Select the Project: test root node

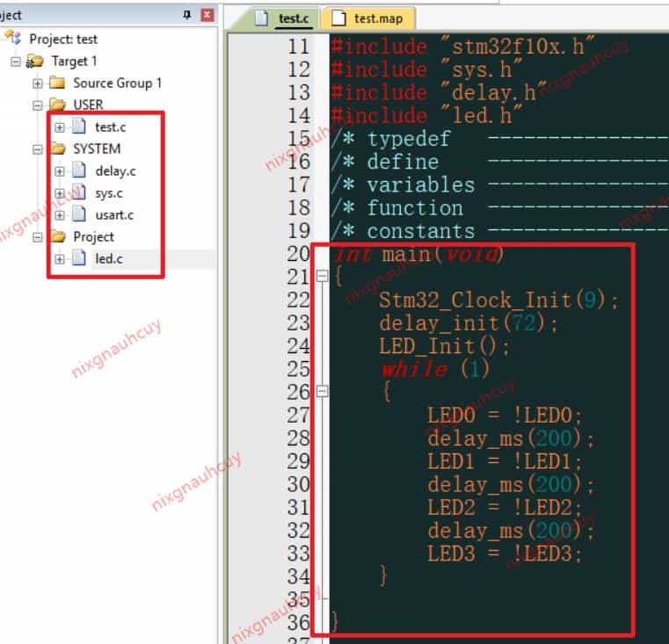click(x=63, y=40)
